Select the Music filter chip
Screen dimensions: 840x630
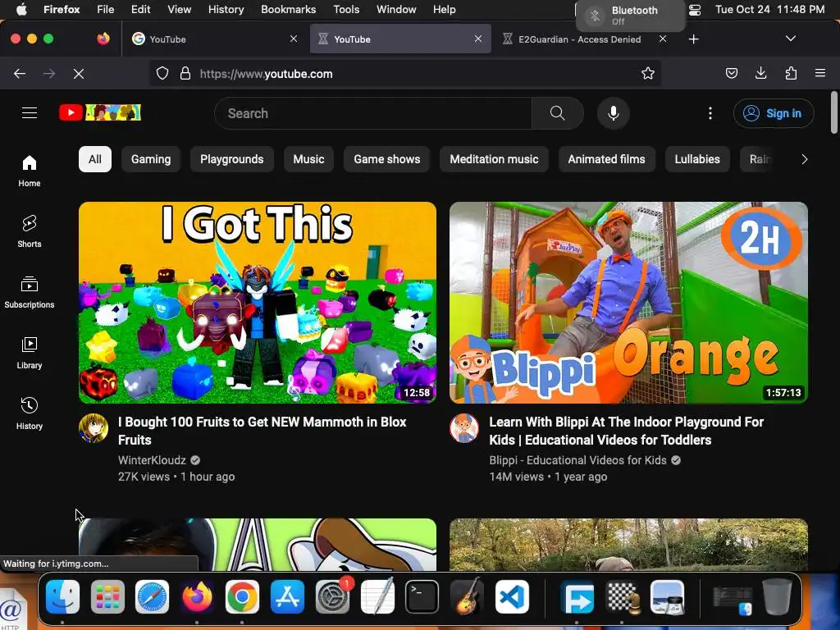308,159
